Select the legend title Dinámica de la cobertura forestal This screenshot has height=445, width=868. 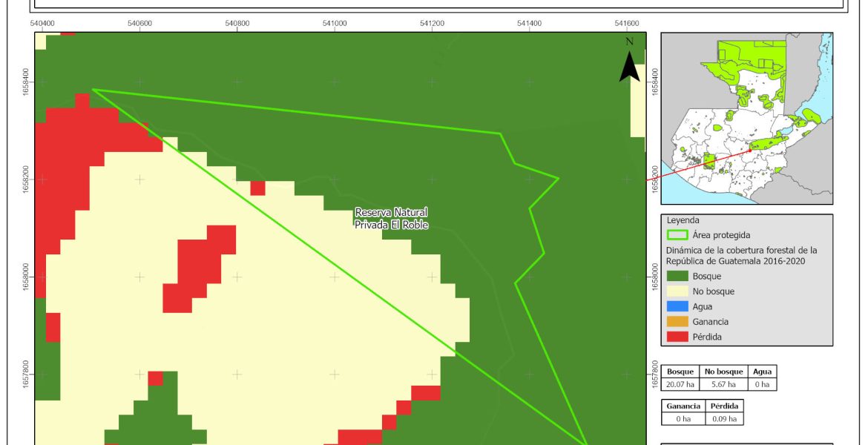coord(740,255)
